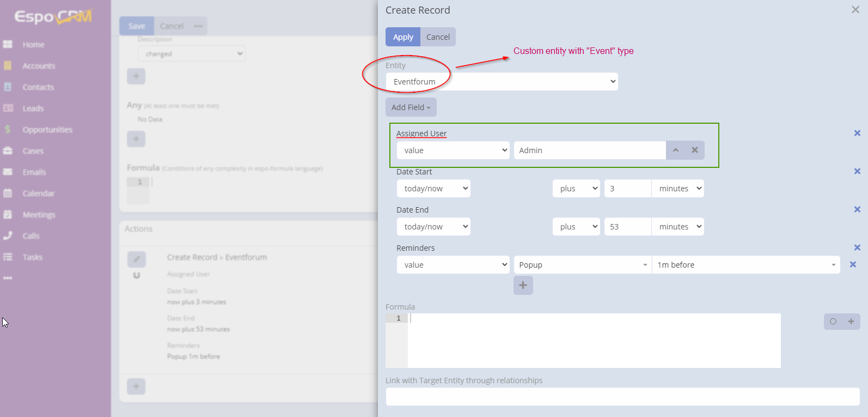
Task: Remove the Reminders field row
Action: point(857,247)
